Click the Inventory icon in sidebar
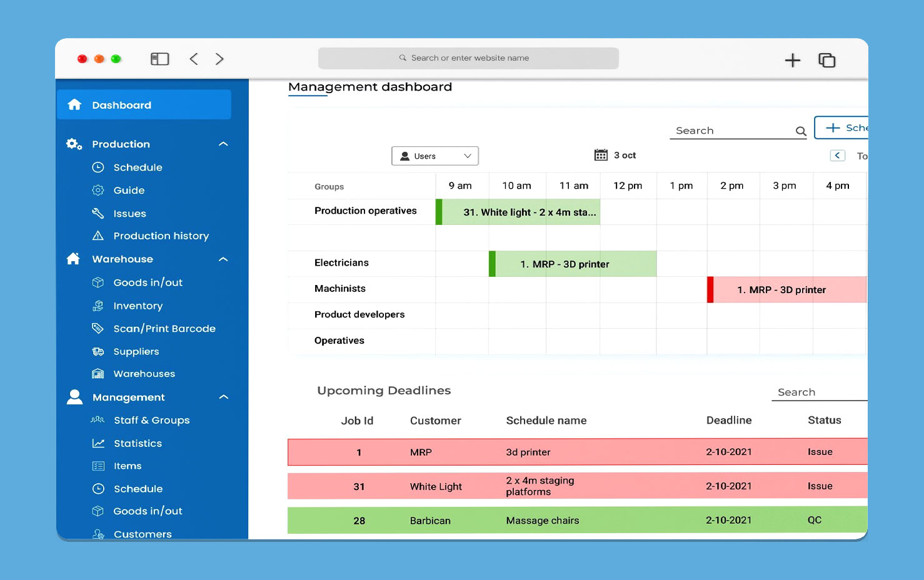 click(x=98, y=306)
